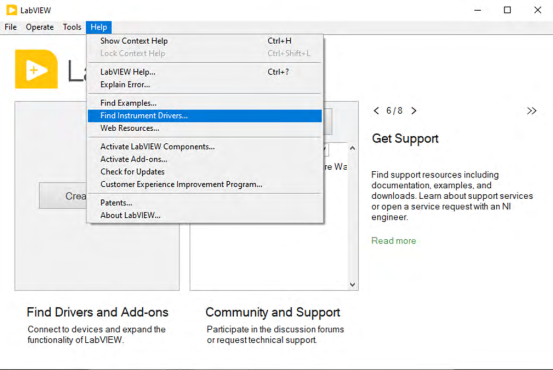Maximize the LabVIEW window
Image resolution: width=553 pixels, height=370 pixels.
pos(507,10)
